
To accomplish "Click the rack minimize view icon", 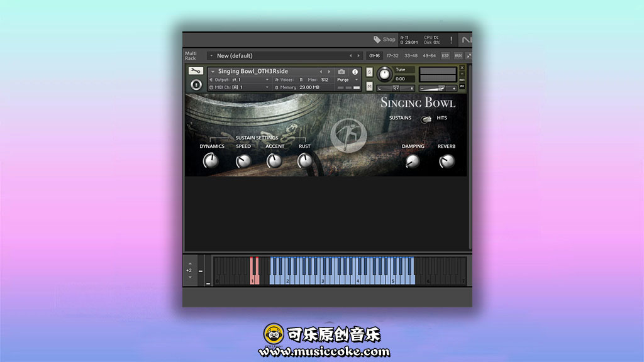I will coord(469,56).
